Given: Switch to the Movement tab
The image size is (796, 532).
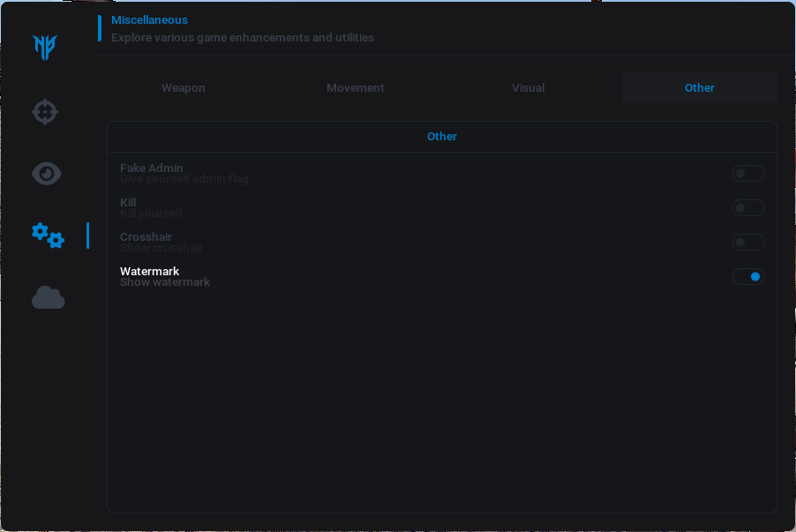Looking at the screenshot, I should 355,88.
